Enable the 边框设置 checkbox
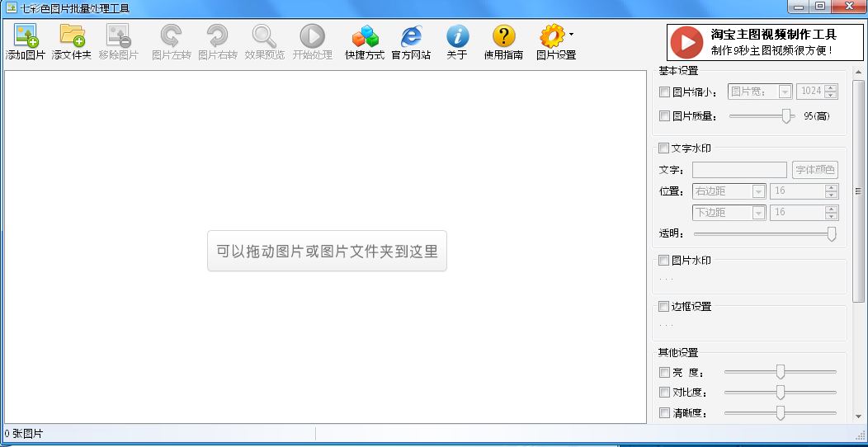The height and width of the screenshot is (447, 868). (663, 307)
